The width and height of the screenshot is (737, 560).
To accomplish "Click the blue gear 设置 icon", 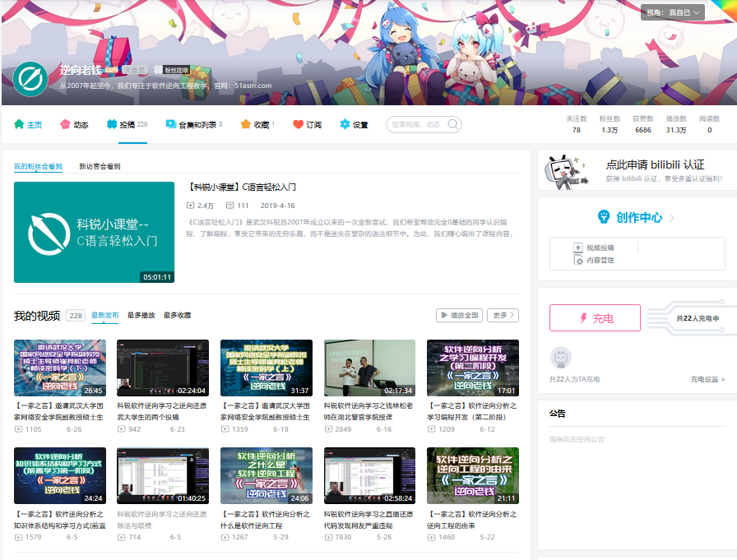I will (x=345, y=124).
